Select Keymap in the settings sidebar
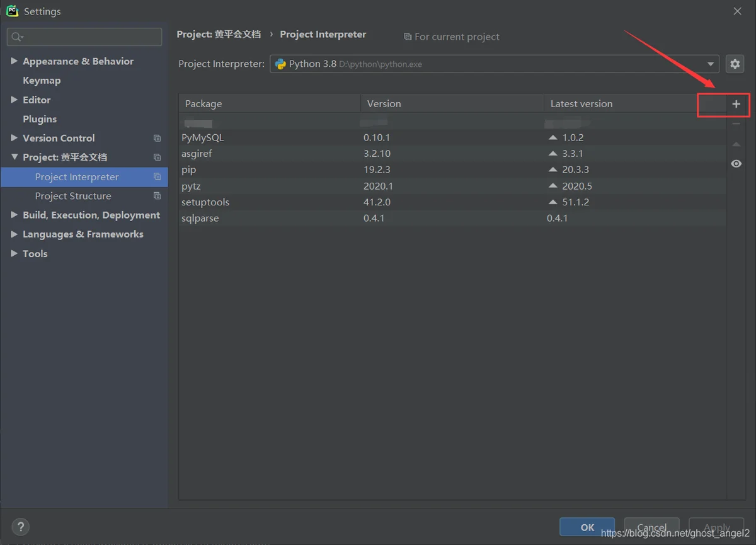 point(42,81)
